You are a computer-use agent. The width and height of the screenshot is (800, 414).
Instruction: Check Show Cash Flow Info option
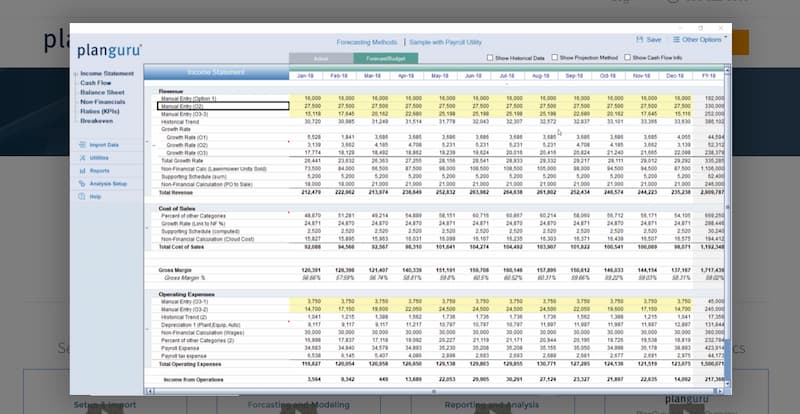tap(628, 58)
